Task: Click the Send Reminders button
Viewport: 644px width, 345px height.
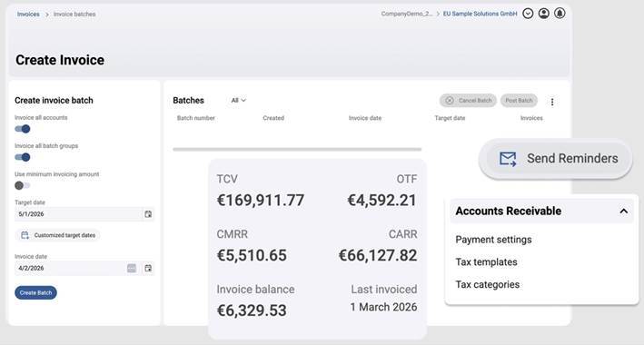Action: [x=556, y=159]
